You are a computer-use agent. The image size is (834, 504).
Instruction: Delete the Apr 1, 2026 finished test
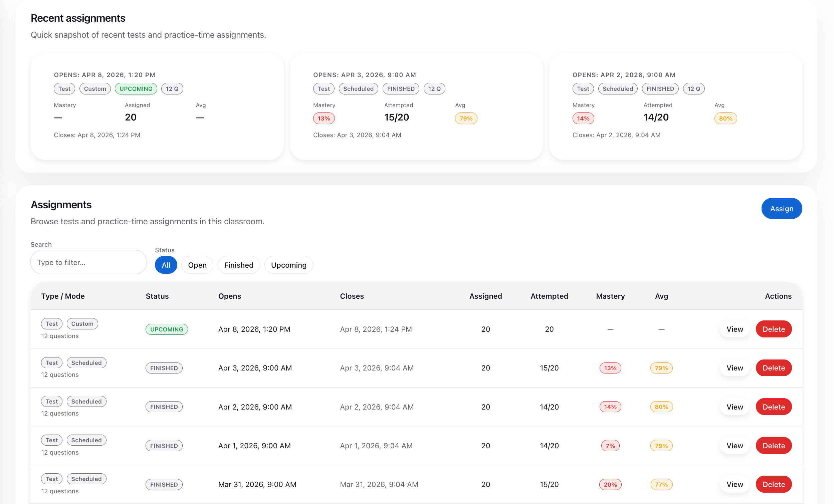click(774, 446)
